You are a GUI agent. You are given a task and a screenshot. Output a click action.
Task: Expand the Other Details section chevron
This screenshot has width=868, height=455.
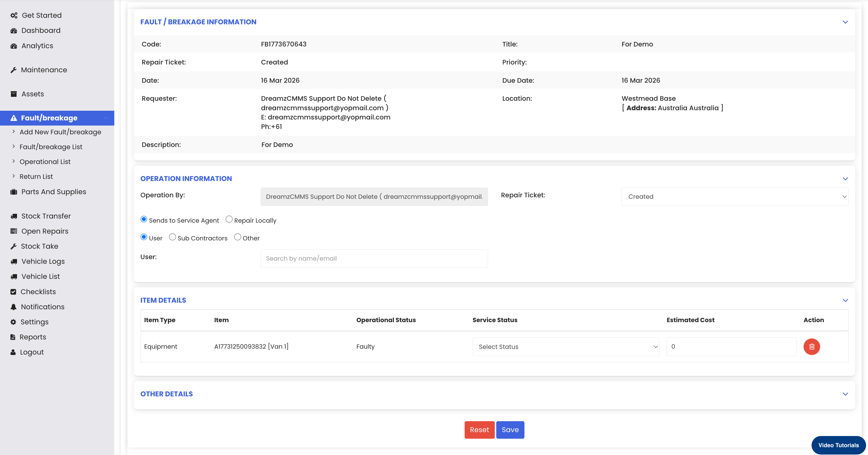[845, 394]
